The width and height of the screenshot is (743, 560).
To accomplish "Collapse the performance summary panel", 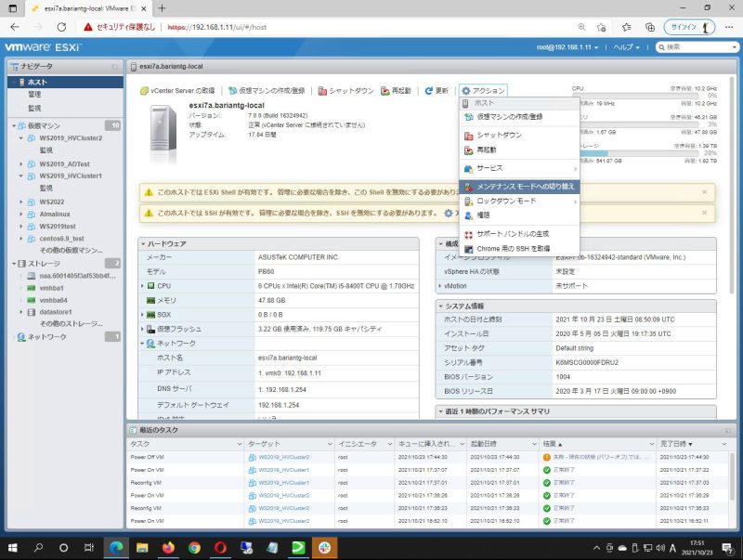I will click(440, 411).
